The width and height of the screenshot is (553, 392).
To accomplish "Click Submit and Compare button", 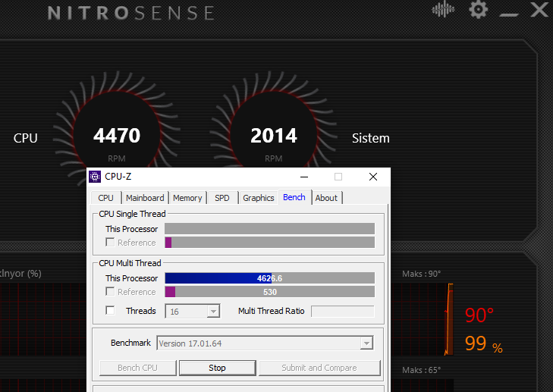I will (x=319, y=368).
